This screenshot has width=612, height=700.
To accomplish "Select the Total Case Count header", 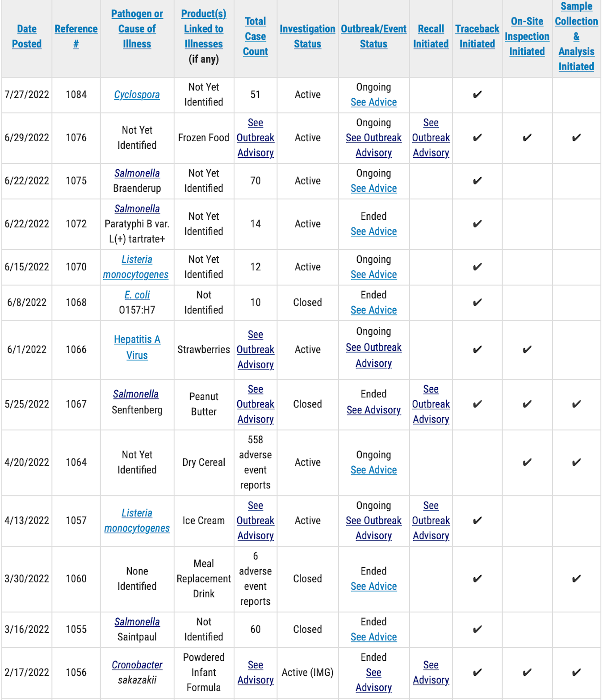I will coord(255,36).
